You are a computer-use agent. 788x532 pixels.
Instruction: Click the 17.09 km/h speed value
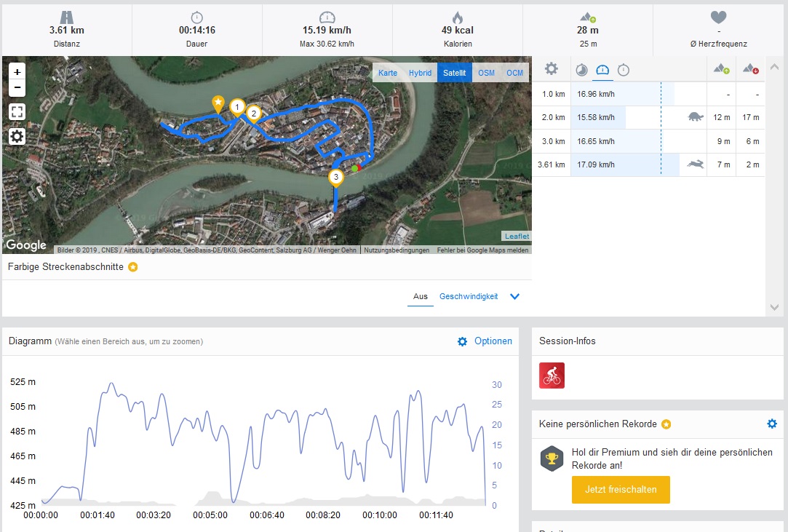tap(595, 164)
